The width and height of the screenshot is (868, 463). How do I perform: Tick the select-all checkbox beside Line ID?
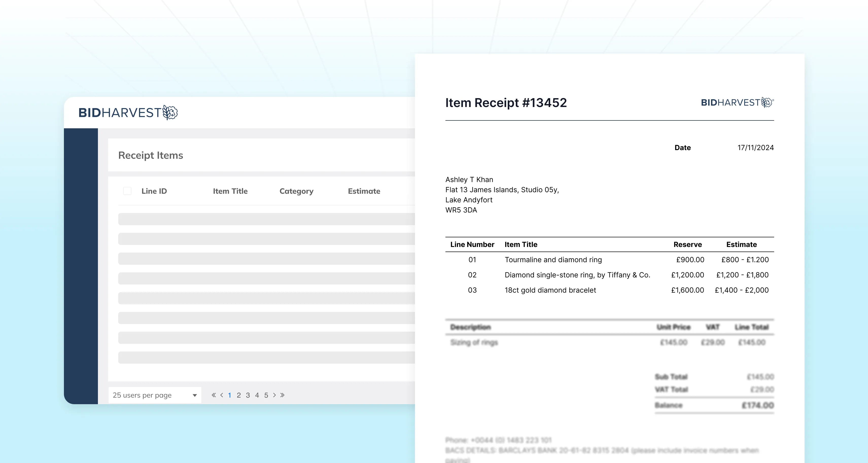pos(127,191)
